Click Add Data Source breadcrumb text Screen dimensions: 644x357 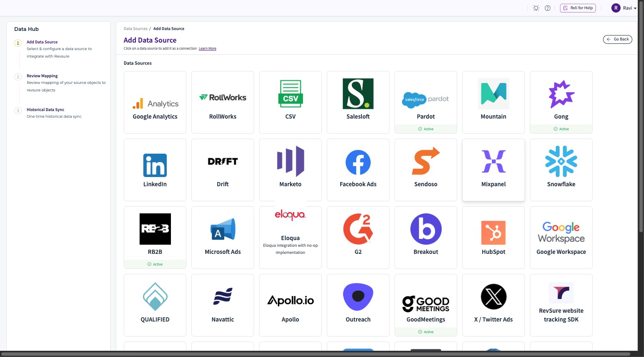click(x=169, y=29)
